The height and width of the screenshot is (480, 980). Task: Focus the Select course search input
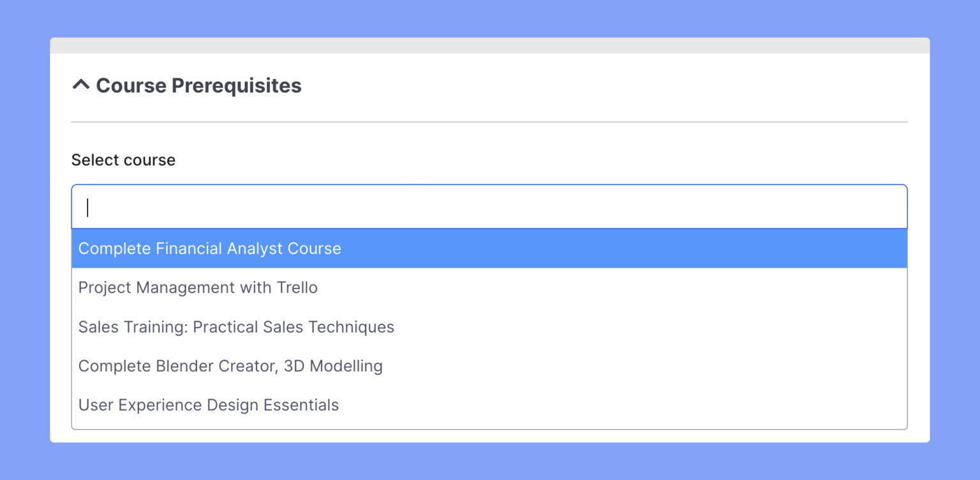(489, 207)
